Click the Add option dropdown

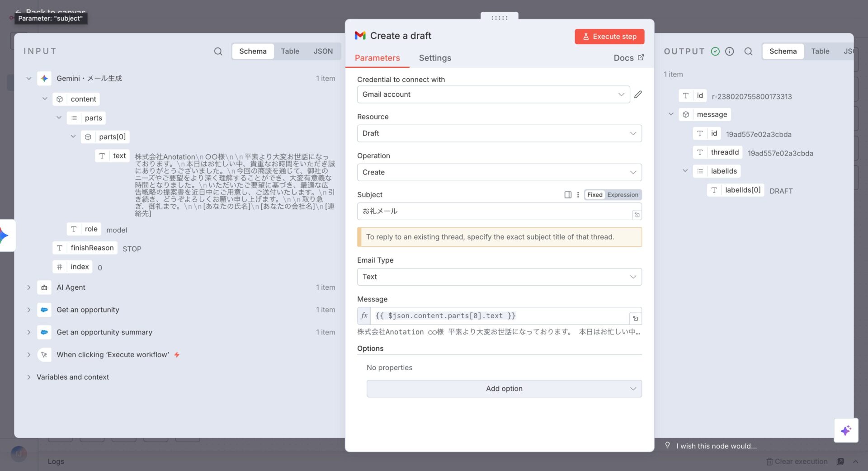click(504, 389)
